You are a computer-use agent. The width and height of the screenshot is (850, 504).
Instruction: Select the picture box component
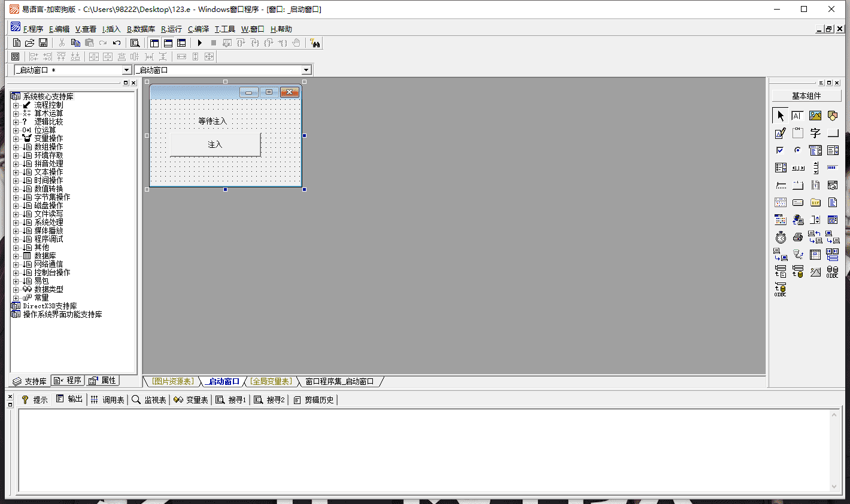[815, 116]
